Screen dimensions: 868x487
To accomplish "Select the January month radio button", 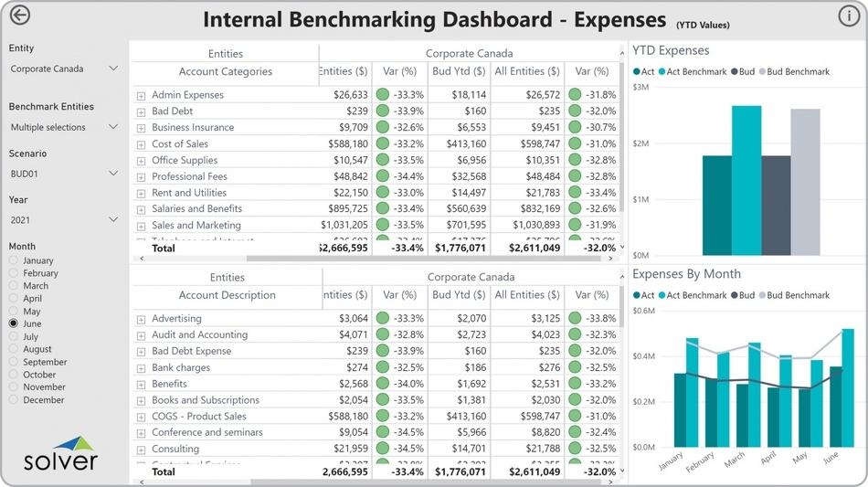I will click(14, 260).
